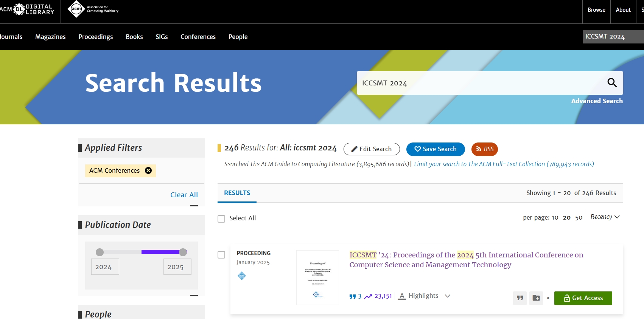Click the Edit Search button

coord(372,149)
